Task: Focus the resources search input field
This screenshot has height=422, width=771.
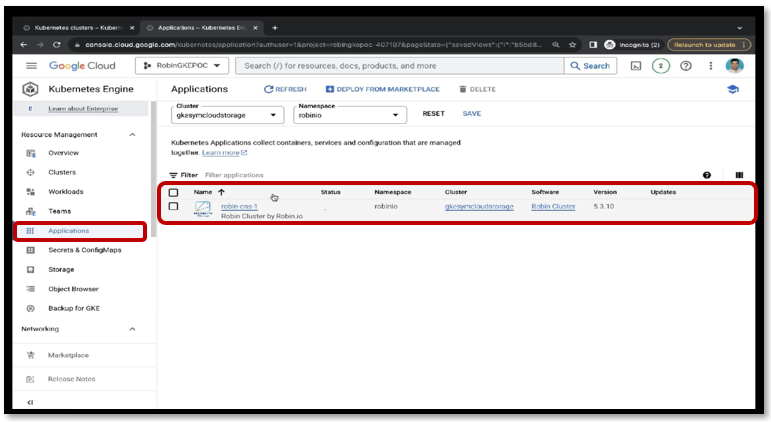Action: tap(399, 66)
